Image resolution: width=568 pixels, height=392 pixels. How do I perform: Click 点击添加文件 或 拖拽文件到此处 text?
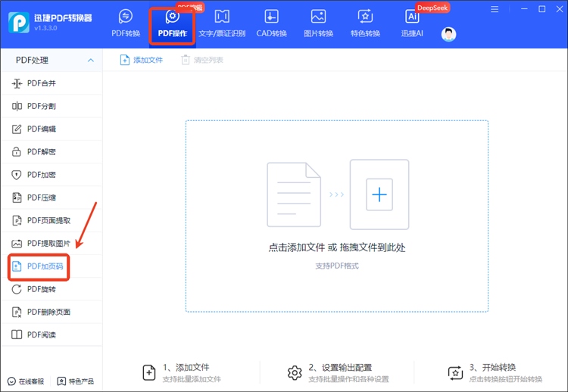coord(337,247)
